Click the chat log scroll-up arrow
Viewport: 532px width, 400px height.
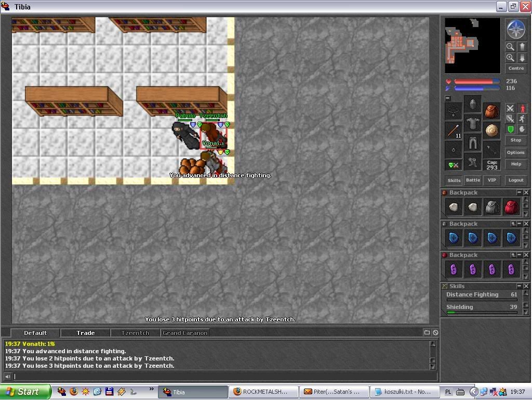433,344
